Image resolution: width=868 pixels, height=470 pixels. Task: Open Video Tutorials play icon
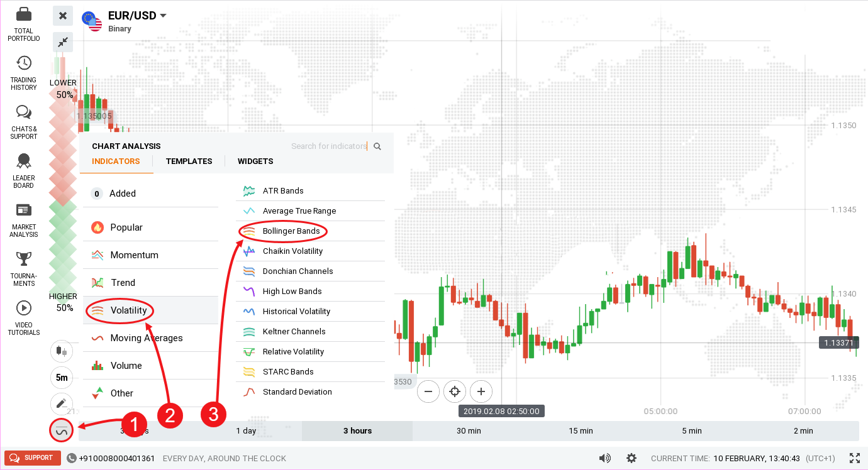point(24,308)
